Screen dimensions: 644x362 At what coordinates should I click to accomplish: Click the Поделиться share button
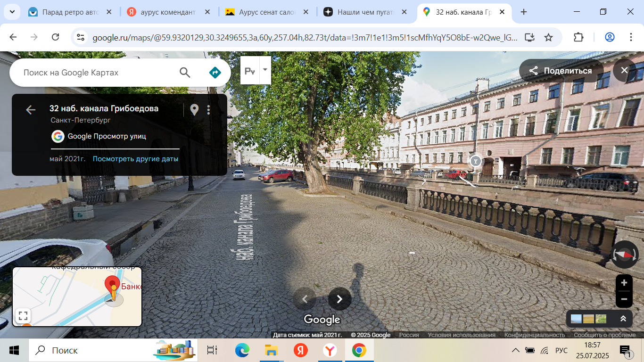(561, 71)
